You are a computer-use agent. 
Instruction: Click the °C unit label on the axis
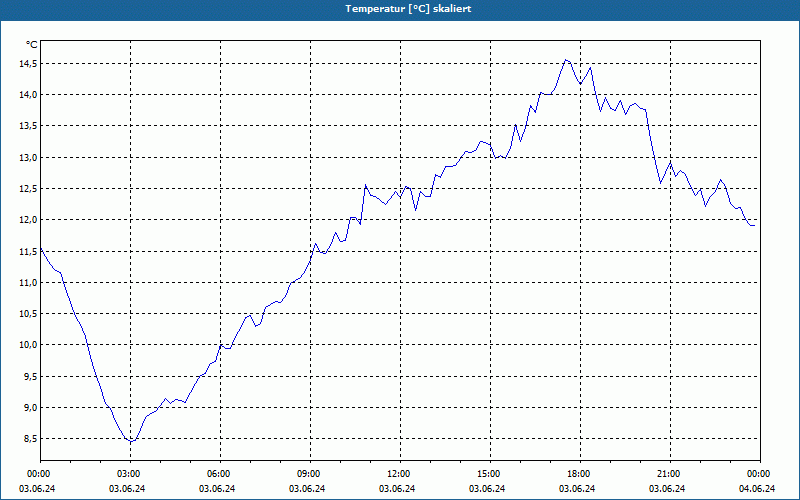[x=32, y=45]
